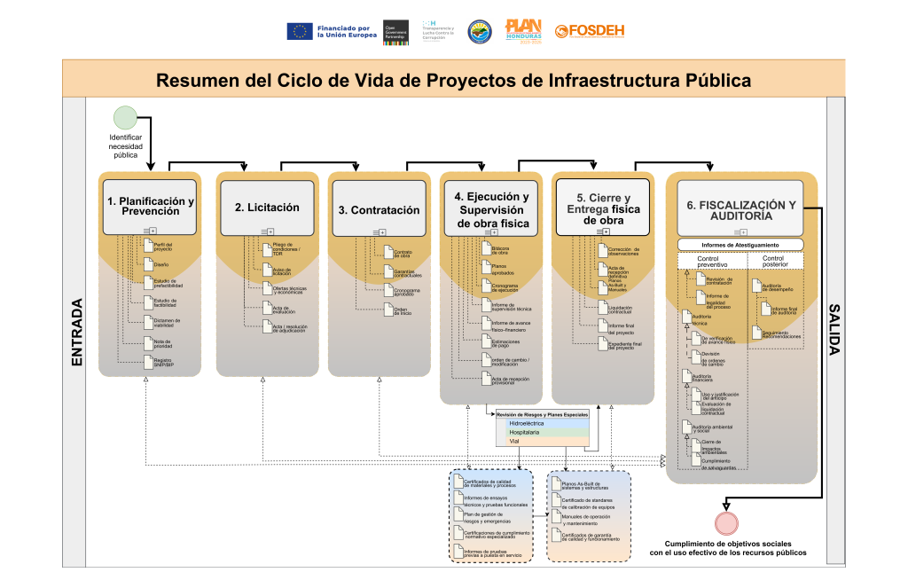Select the Control posterior column header
This screenshot has height=588, width=908.
coord(777,260)
